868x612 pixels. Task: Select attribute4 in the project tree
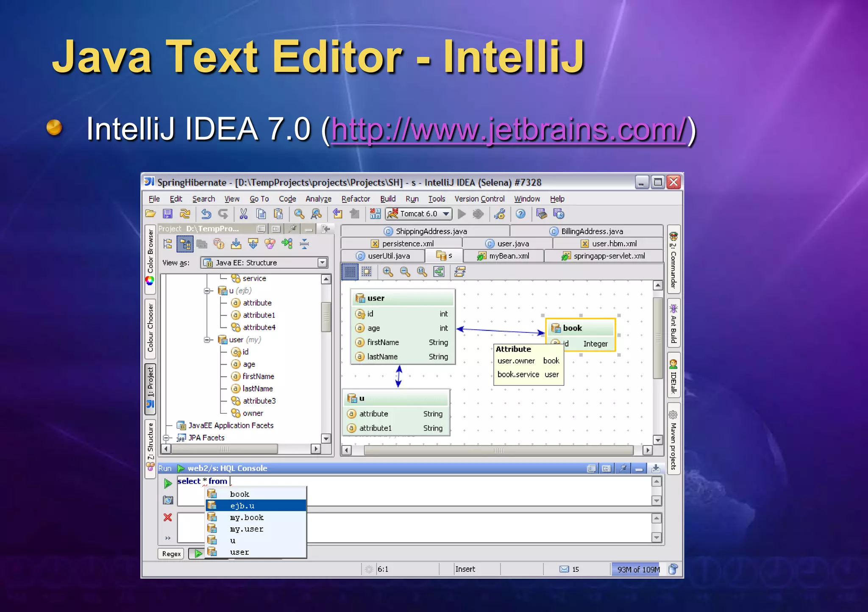pyautogui.click(x=253, y=327)
